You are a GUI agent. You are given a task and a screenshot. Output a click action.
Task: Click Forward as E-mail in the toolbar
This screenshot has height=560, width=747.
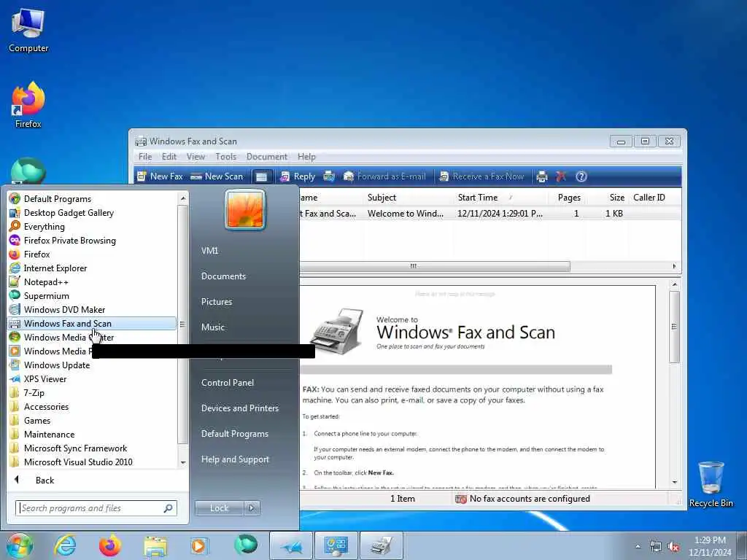tap(384, 176)
